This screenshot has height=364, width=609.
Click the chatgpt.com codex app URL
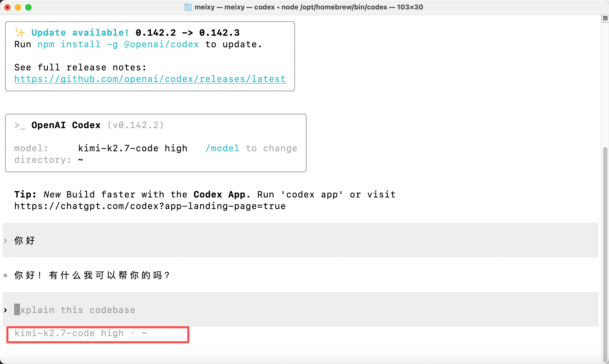[150, 206]
